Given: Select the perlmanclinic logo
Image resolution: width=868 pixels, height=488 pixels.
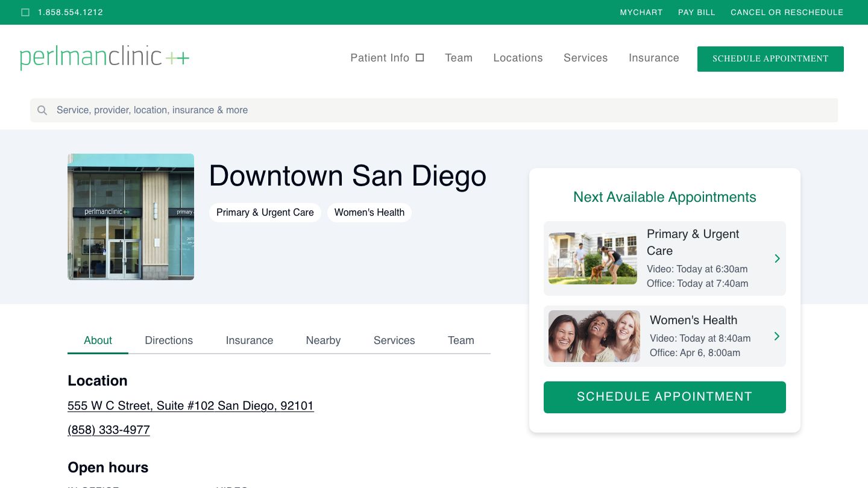Looking at the screenshot, I should pyautogui.click(x=104, y=58).
